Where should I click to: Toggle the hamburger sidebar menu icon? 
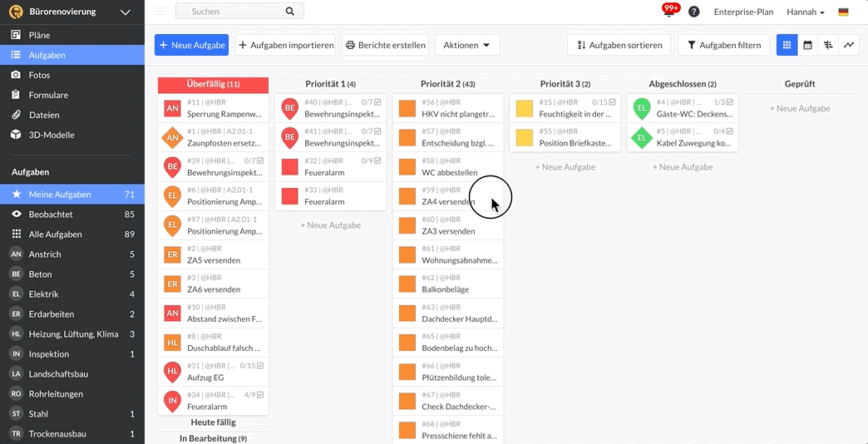click(160, 12)
